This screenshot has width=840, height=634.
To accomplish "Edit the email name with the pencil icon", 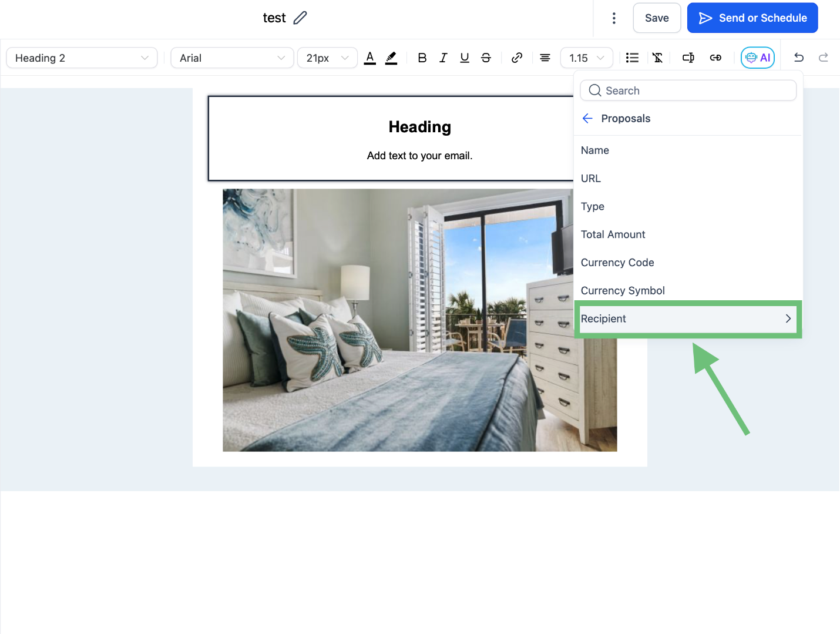I will coord(300,18).
